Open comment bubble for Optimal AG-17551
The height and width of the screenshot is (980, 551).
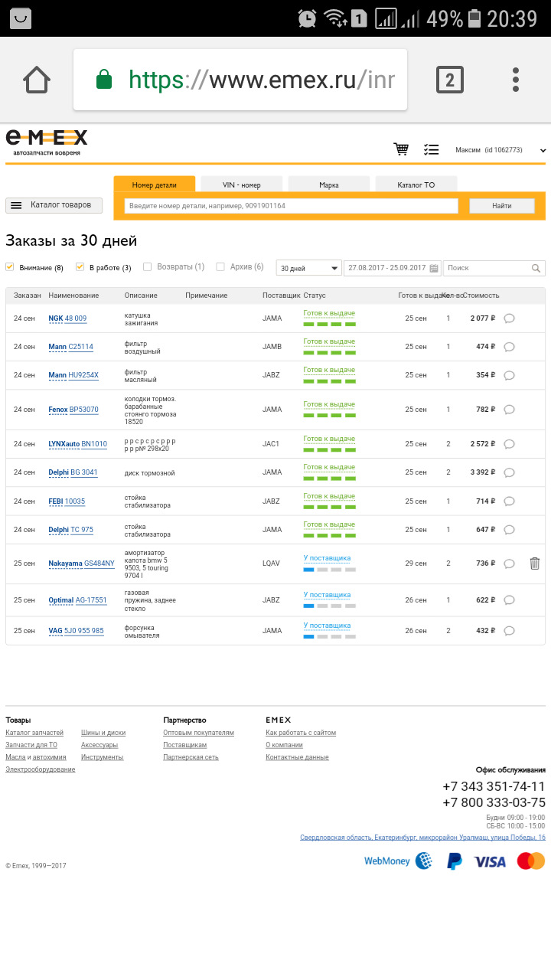coord(509,600)
